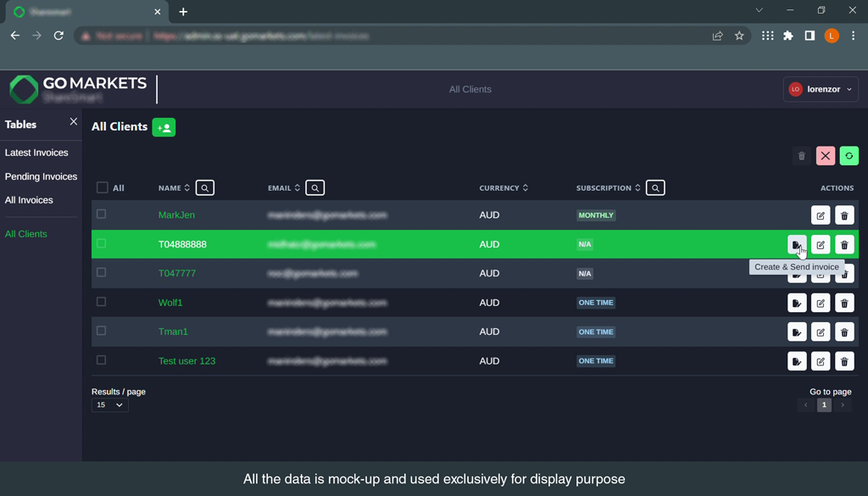
Task: Open the Subscription column search icon
Action: [655, 188]
